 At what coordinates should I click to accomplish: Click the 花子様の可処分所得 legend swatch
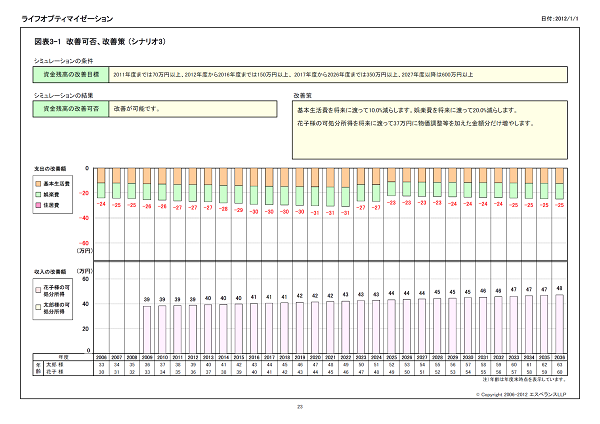coord(38,286)
